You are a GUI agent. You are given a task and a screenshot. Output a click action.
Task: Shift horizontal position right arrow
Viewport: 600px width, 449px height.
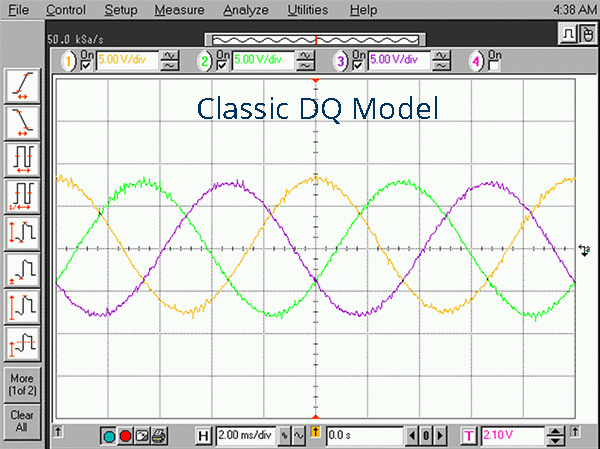pyautogui.click(x=440, y=436)
